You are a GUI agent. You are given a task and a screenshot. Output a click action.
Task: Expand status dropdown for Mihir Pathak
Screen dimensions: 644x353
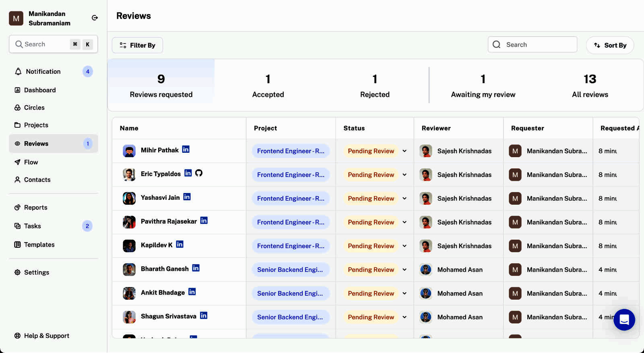[x=405, y=151]
